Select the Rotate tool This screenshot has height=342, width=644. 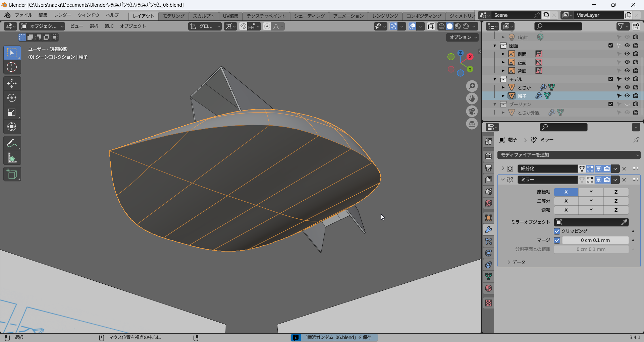(12, 98)
